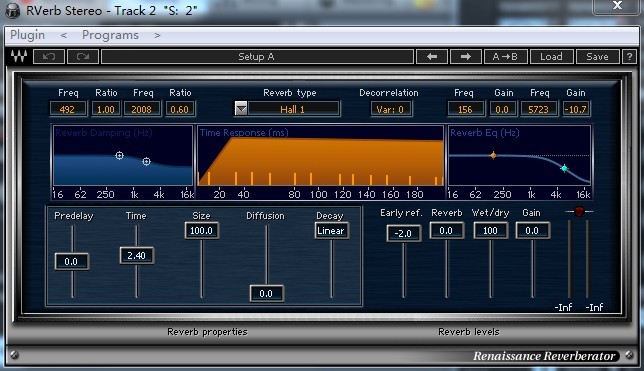Click the Size slider handle 100.0

coord(201,230)
